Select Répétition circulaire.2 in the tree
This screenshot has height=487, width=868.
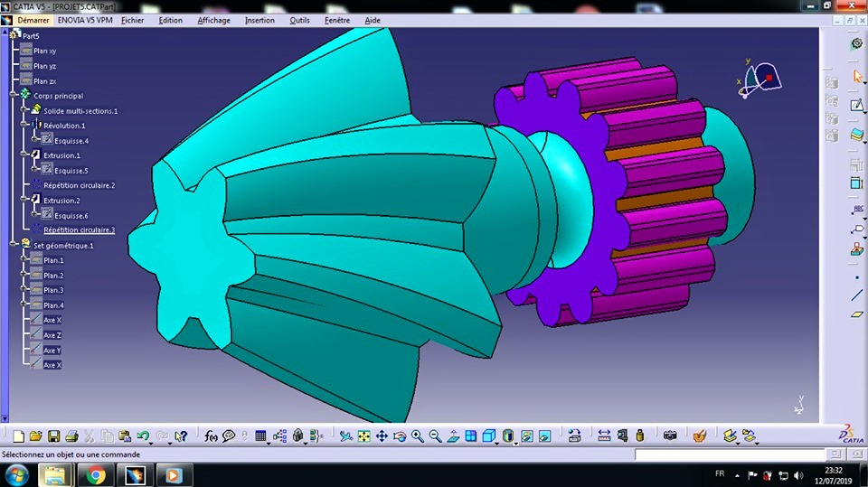click(80, 185)
